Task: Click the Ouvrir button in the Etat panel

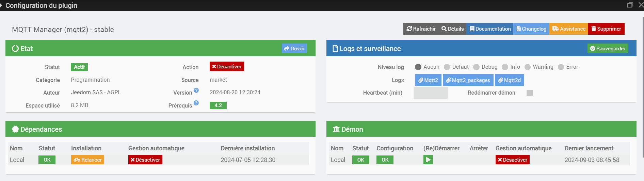Action: (x=294, y=49)
